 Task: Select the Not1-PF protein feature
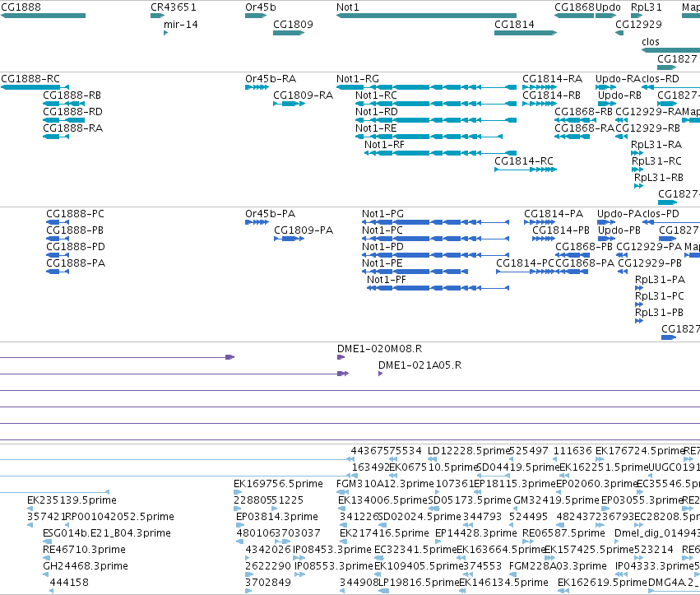438,288
